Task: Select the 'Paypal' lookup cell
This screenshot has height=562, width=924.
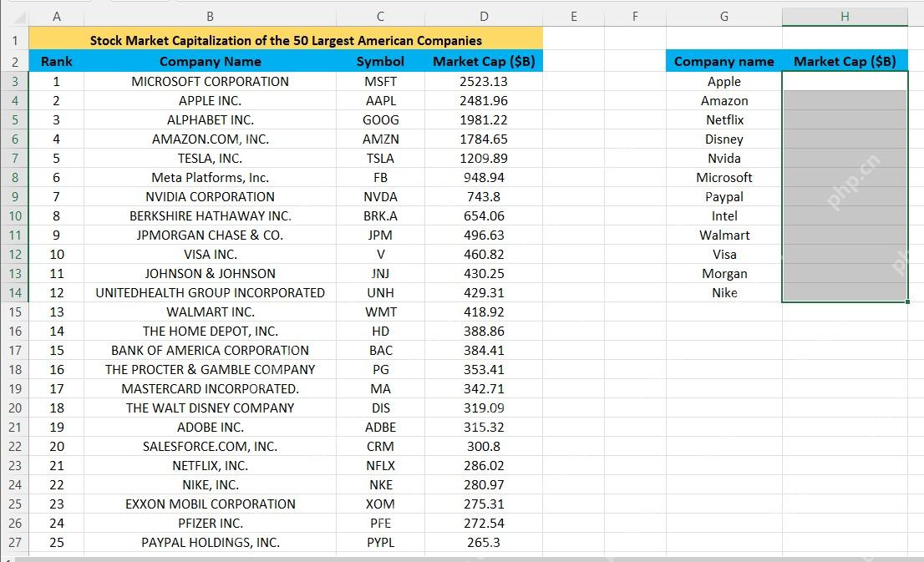Action: click(724, 197)
